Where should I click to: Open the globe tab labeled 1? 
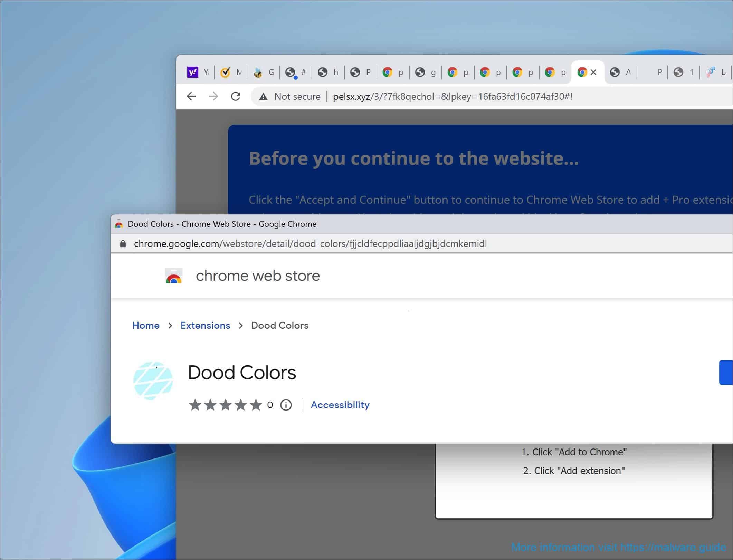click(x=684, y=72)
